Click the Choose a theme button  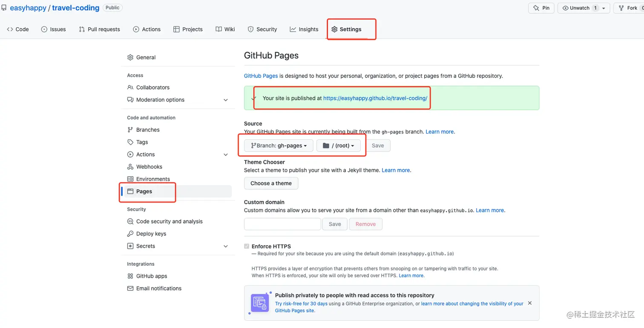[271, 183]
